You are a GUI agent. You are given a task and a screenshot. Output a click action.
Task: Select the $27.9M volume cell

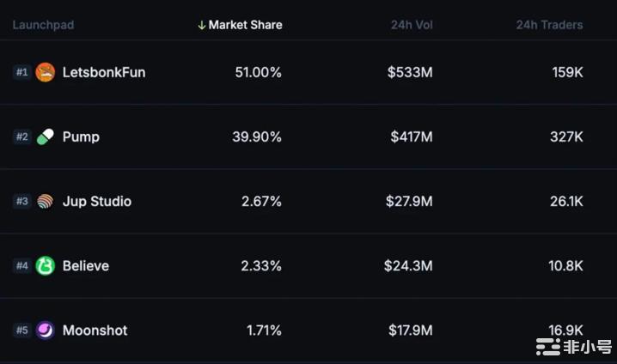(409, 201)
